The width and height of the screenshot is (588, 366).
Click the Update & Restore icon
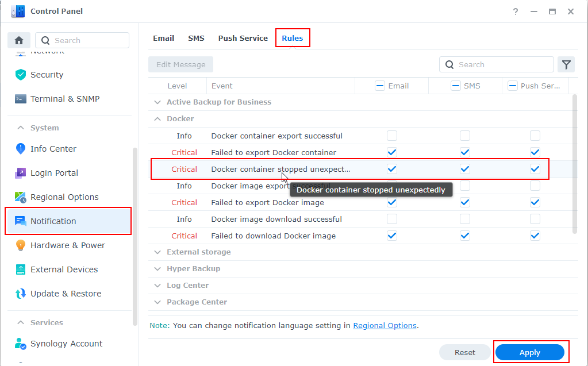[x=21, y=294]
